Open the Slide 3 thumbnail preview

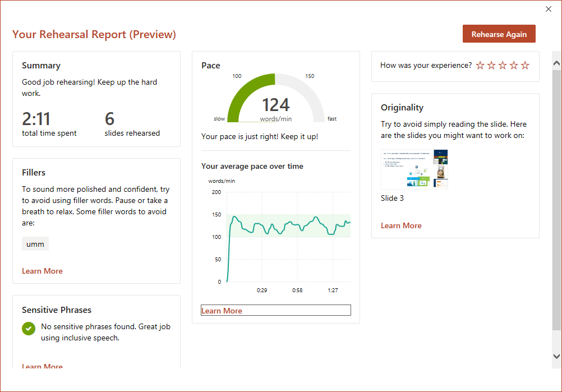click(414, 169)
